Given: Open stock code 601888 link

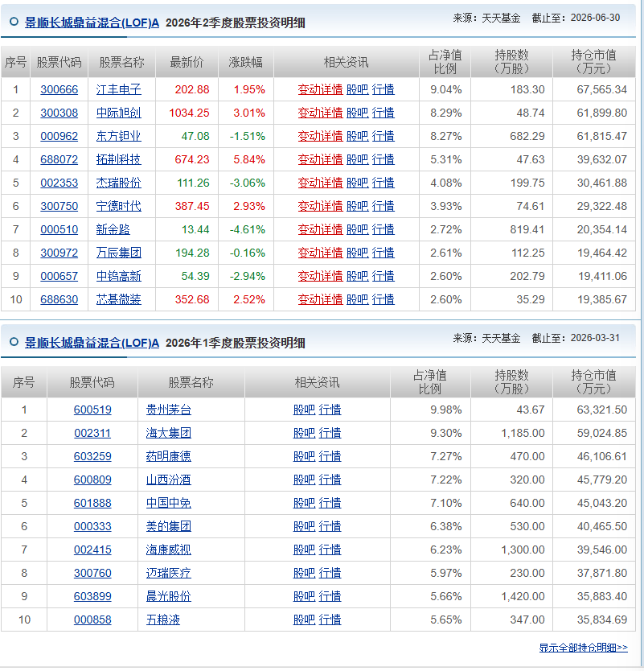Looking at the screenshot, I should pyautogui.click(x=92, y=504).
